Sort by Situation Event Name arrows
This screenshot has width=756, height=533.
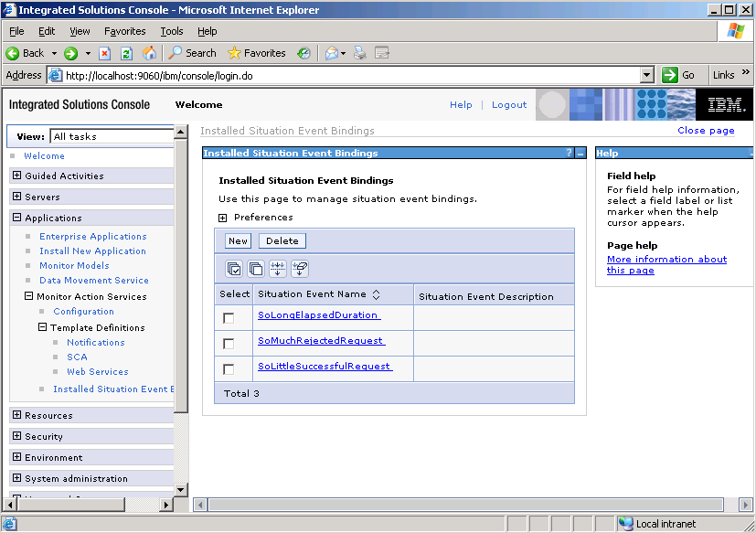[x=377, y=294]
